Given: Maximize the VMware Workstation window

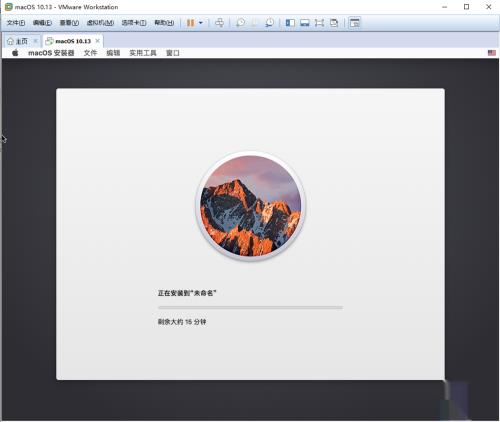Looking at the screenshot, I should click(466, 7).
